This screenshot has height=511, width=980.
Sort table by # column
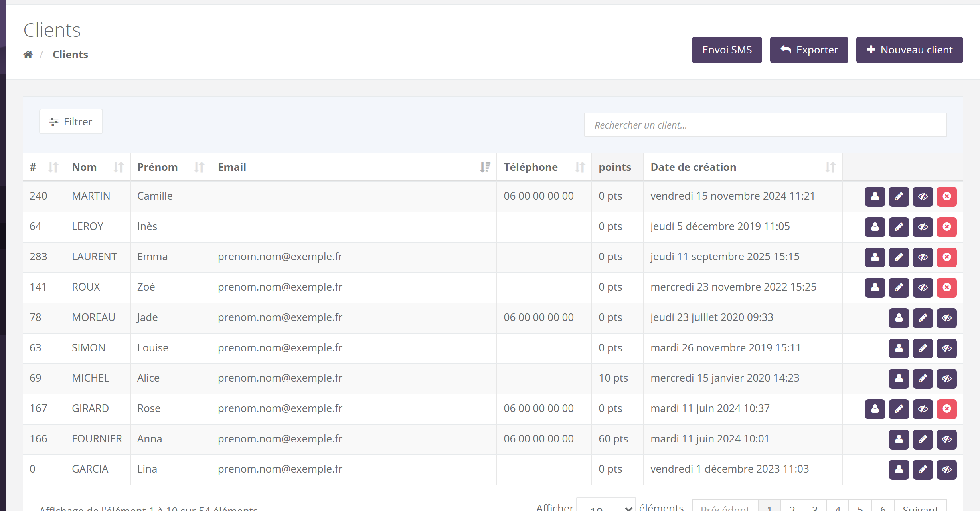(44, 167)
